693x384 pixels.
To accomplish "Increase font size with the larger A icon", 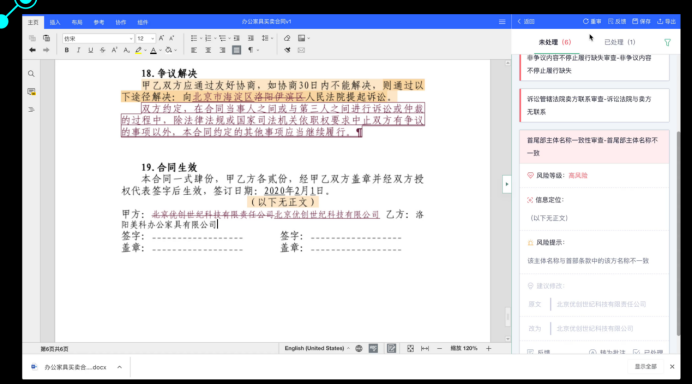I will [161, 38].
